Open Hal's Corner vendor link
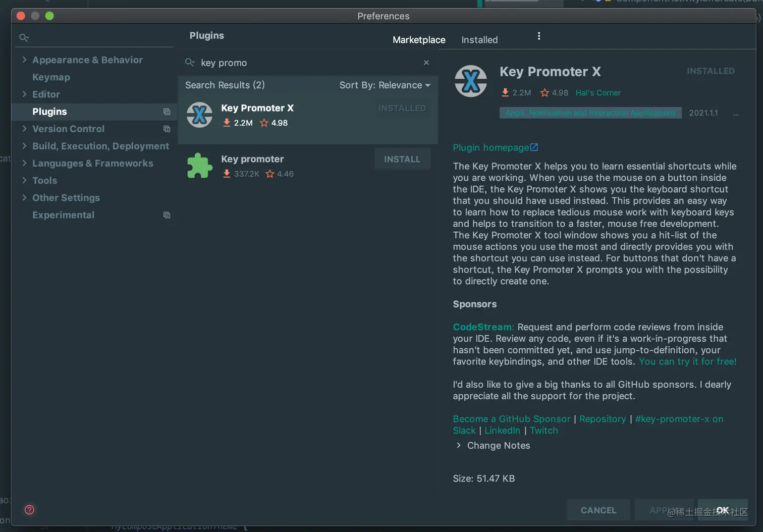The image size is (763, 532). tap(598, 92)
